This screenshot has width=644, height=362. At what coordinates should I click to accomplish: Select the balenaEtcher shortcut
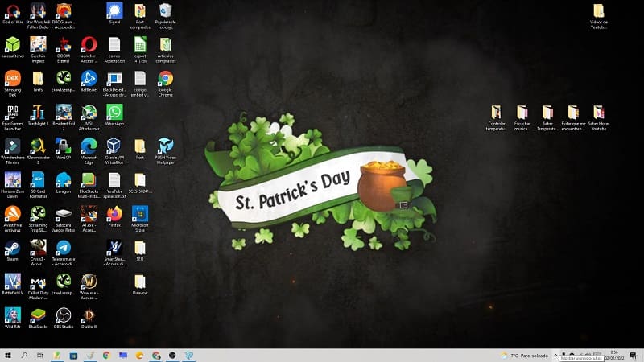(12, 48)
